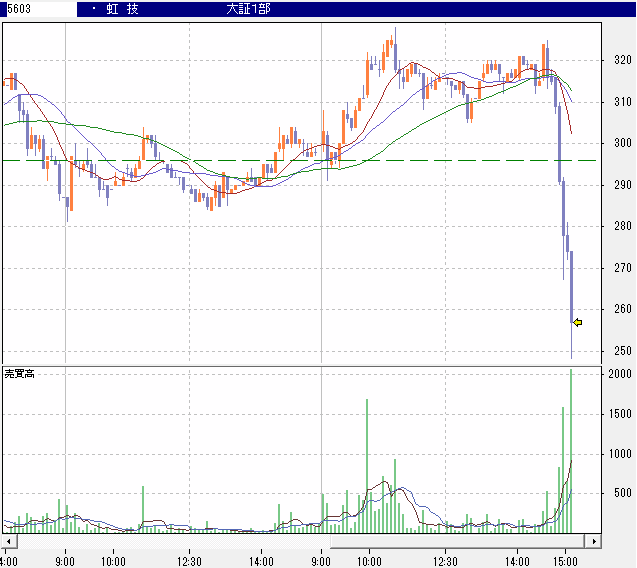Viewport: 637px width, 568px height.
Task: Click the 280 price axis label
Action: [622, 226]
